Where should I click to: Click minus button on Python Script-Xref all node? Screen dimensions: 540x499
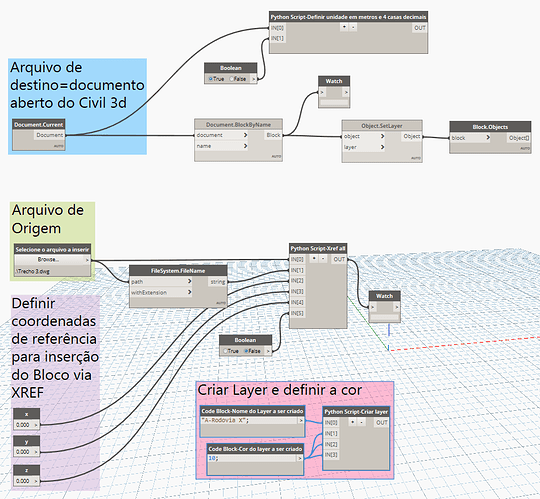click(323, 259)
